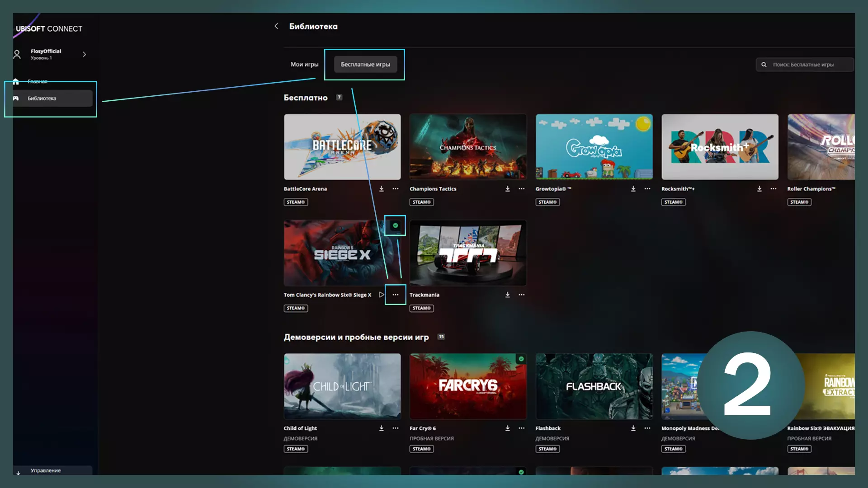Image resolution: width=868 pixels, height=488 pixels.
Task: Open more options for Child of Light
Action: tap(395, 428)
